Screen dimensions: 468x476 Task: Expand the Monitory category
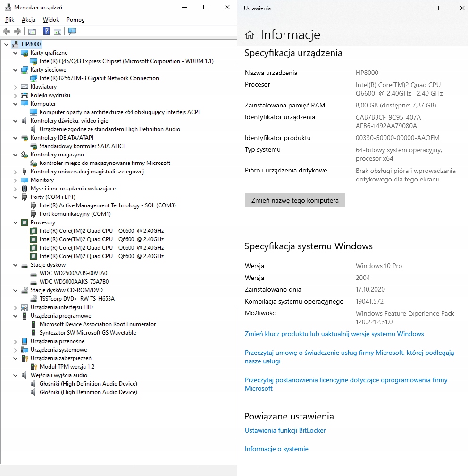click(x=15, y=180)
